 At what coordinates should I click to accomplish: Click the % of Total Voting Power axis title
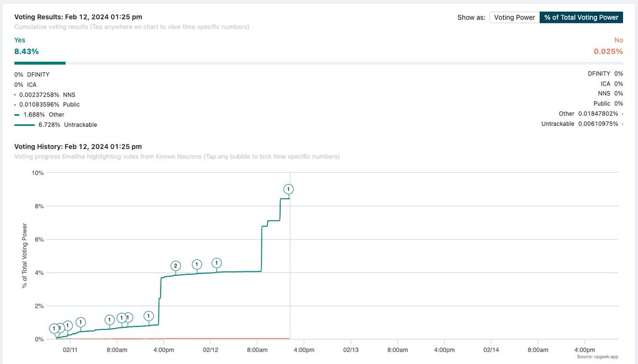24,256
